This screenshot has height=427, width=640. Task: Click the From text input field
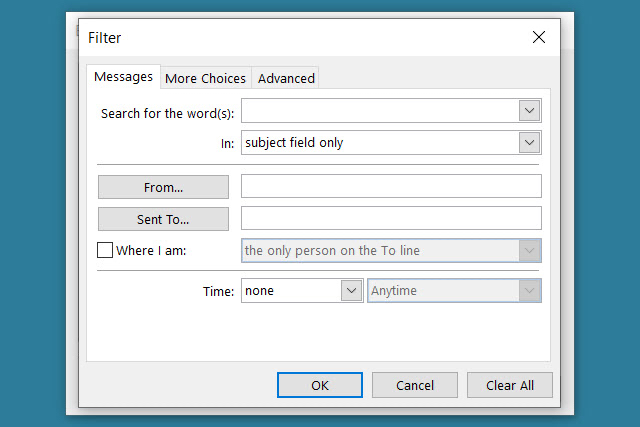click(x=391, y=186)
